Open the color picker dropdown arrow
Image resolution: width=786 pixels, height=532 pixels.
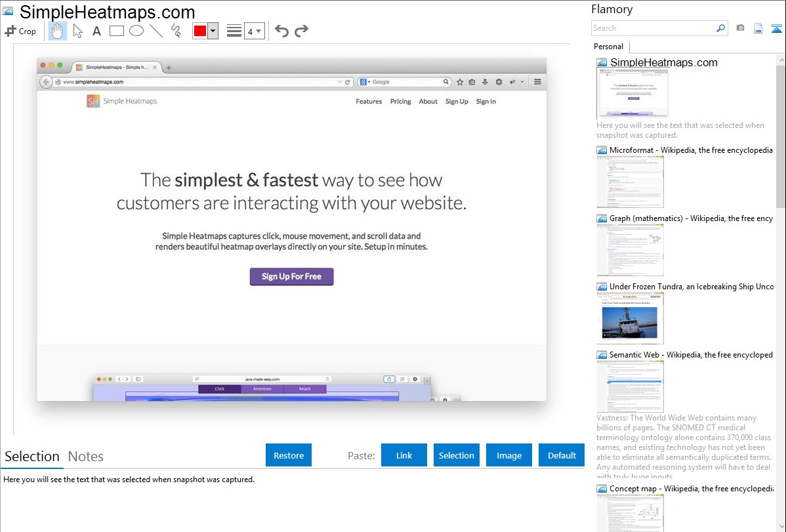(213, 31)
